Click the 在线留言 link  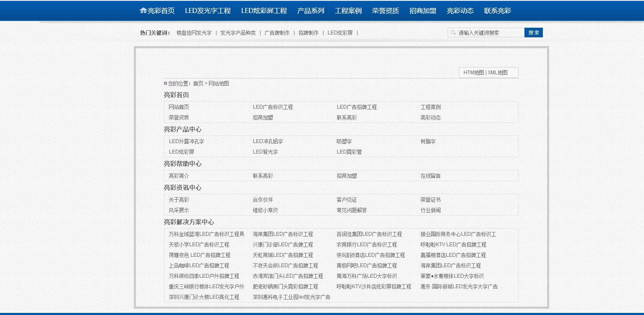coord(430,176)
